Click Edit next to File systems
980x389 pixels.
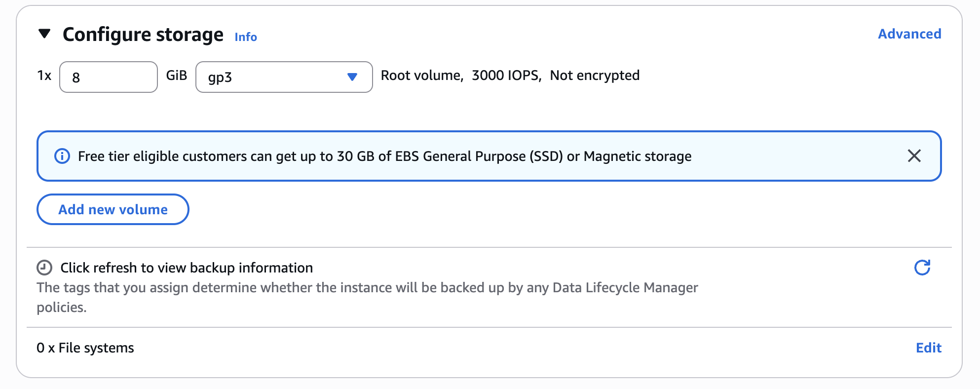pos(928,348)
